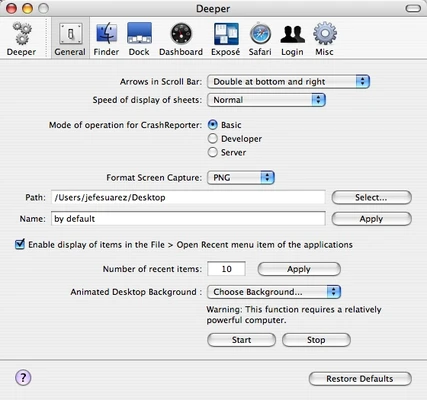Pick Server CrashReporter mode
Screen dimensions: 427x400
point(213,152)
